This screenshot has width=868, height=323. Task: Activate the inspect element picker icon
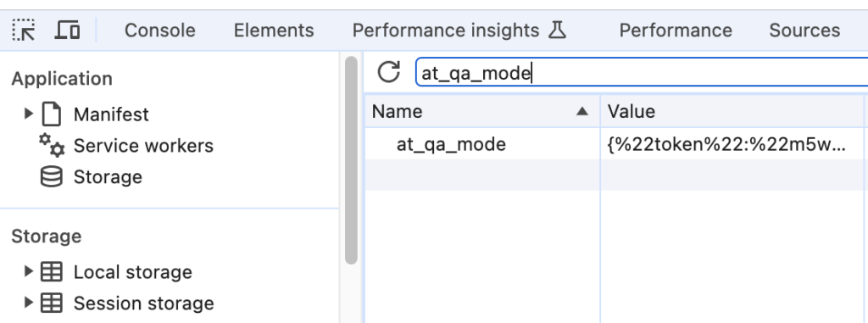point(24,30)
